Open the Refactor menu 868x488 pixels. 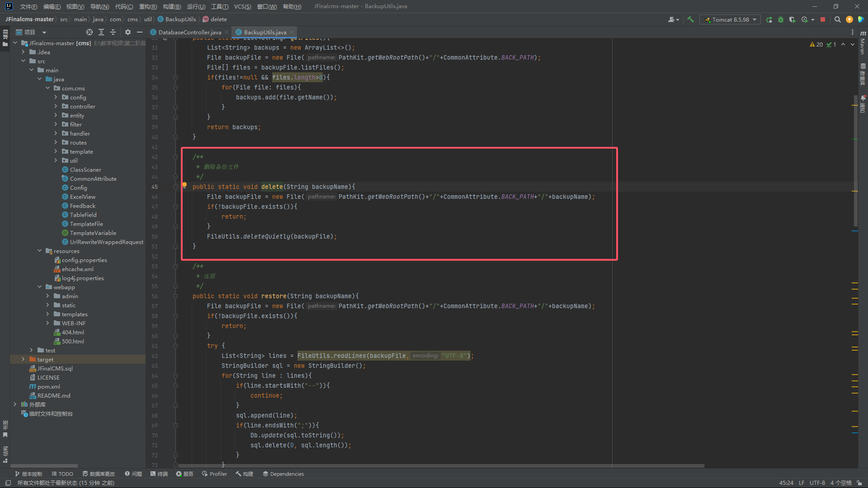pyautogui.click(x=148, y=6)
